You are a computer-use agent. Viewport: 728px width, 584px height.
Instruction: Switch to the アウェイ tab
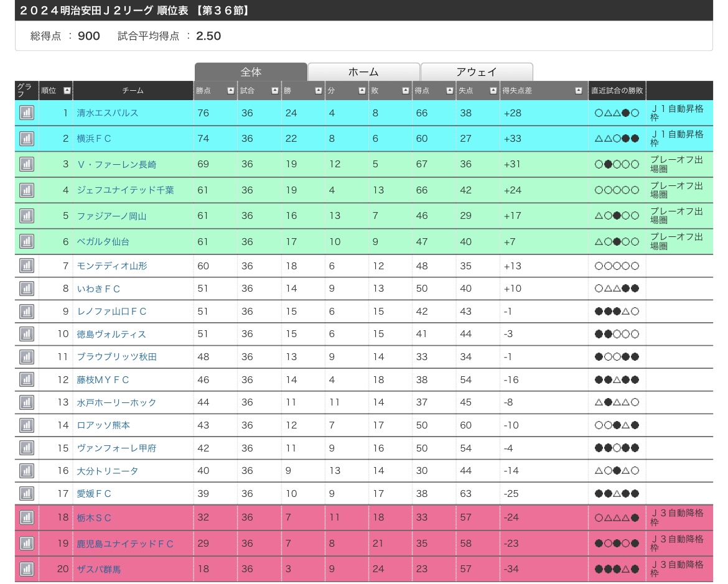point(477,72)
